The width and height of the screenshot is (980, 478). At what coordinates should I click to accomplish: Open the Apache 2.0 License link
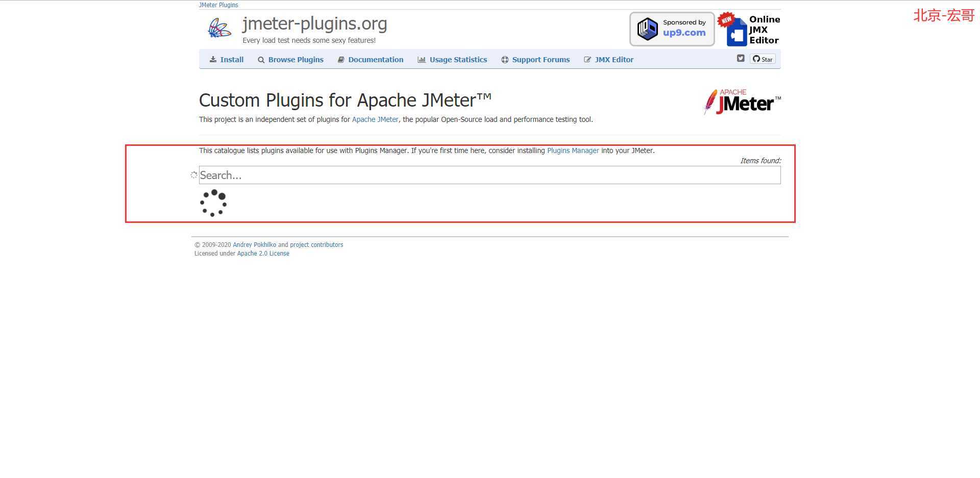click(263, 254)
